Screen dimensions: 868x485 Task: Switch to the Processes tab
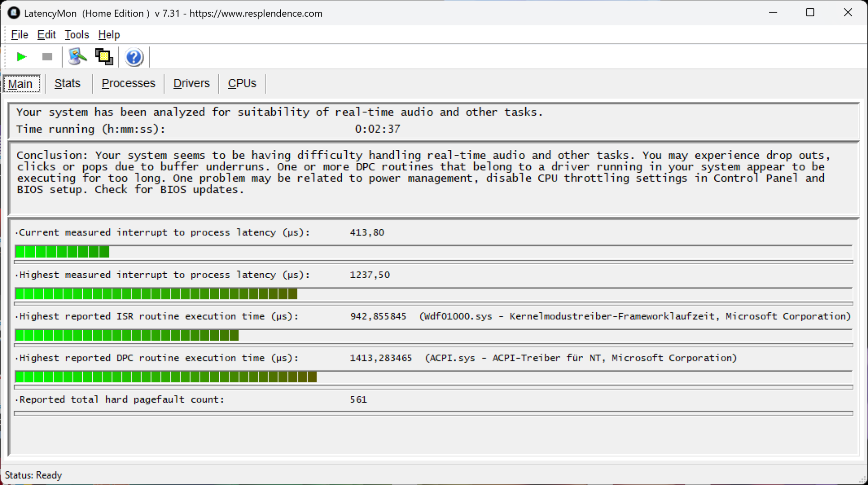point(128,84)
